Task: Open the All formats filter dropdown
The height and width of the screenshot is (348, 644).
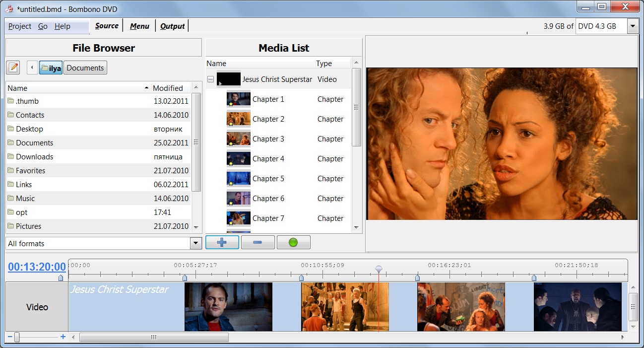Action: coord(196,243)
